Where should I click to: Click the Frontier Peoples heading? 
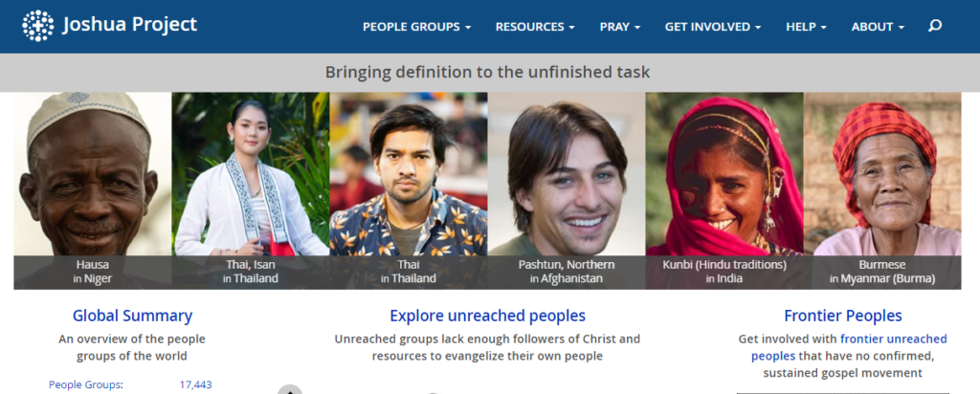[843, 316]
